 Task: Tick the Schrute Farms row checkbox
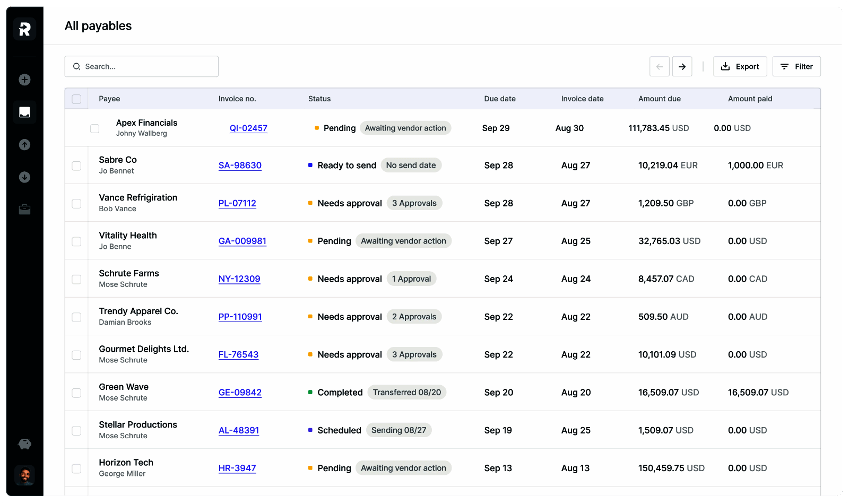click(x=76, y=280)
